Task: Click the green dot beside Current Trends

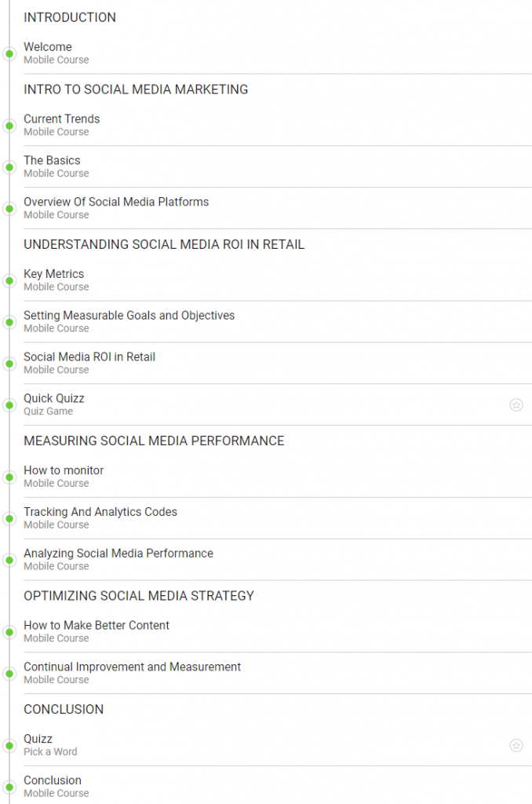Action: click(9, 126)
